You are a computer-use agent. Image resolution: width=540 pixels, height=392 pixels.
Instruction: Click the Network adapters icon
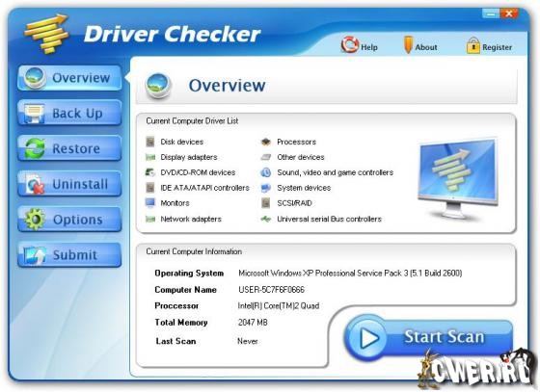pyautogui.click(x=150, y=219)
